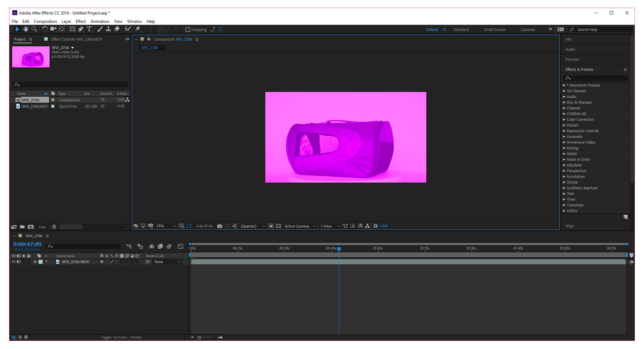Toggle Mask and Shape Path Visibility
644x349 pixels.
[x=189, y=226]
